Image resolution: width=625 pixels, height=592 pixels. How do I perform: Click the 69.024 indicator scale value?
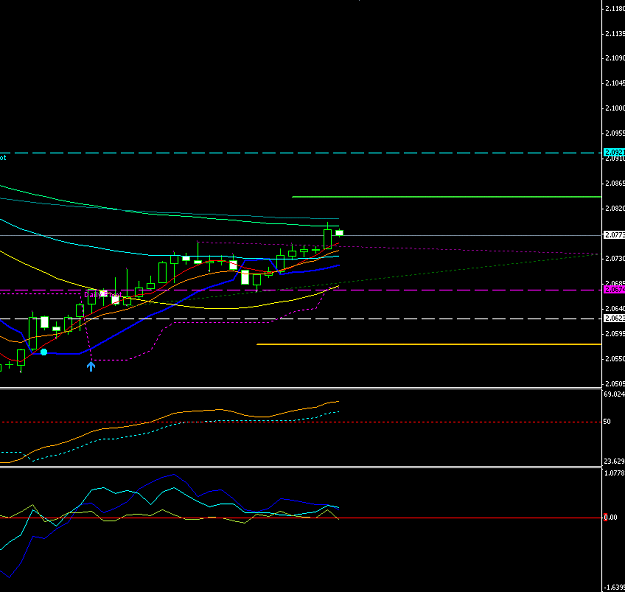click(614, 394)
